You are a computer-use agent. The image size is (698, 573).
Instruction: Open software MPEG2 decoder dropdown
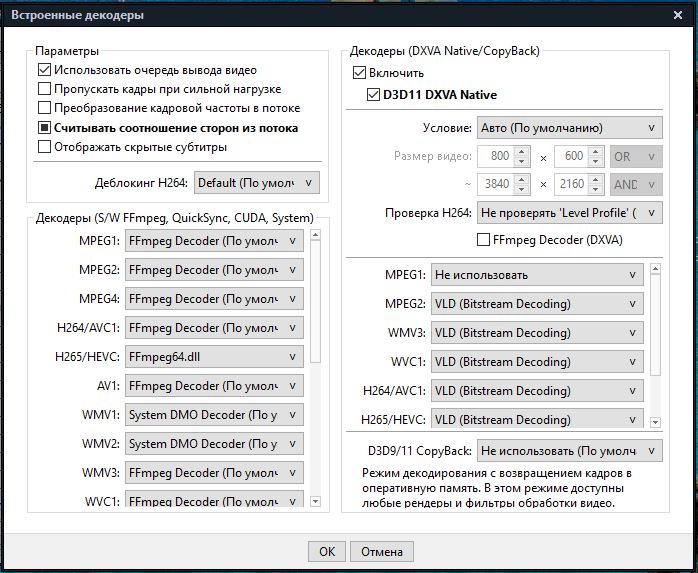pyautogui.click(x=214, y=270)
